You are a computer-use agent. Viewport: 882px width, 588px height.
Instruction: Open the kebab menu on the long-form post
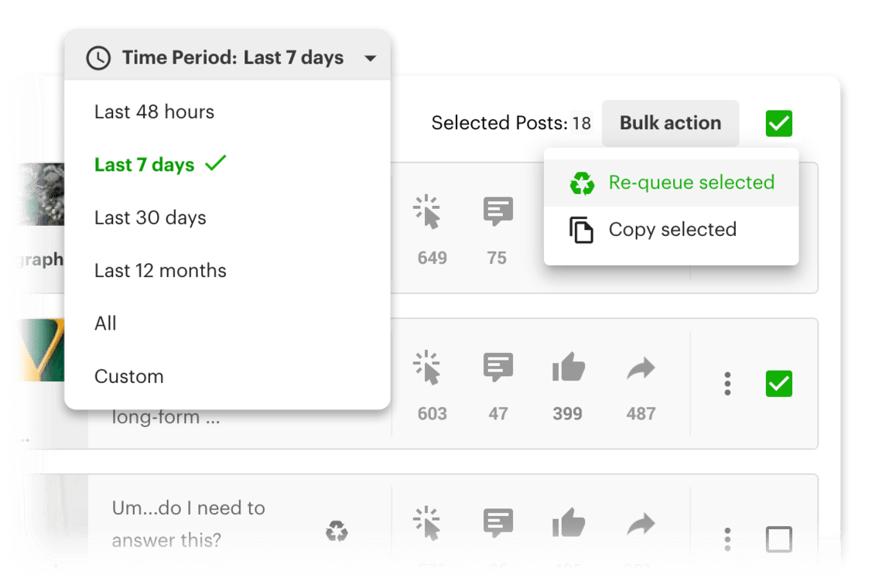pos(727,384)
